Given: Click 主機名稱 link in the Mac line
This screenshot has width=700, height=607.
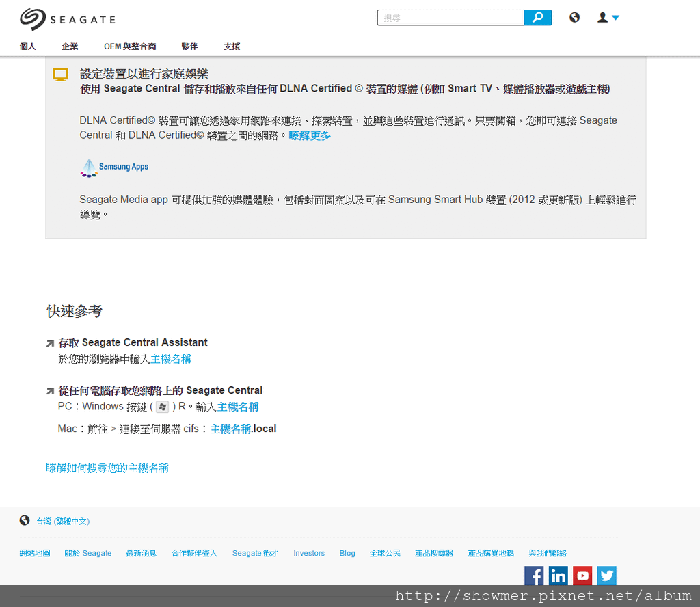Looking at the screenshot, I should 230,429.
